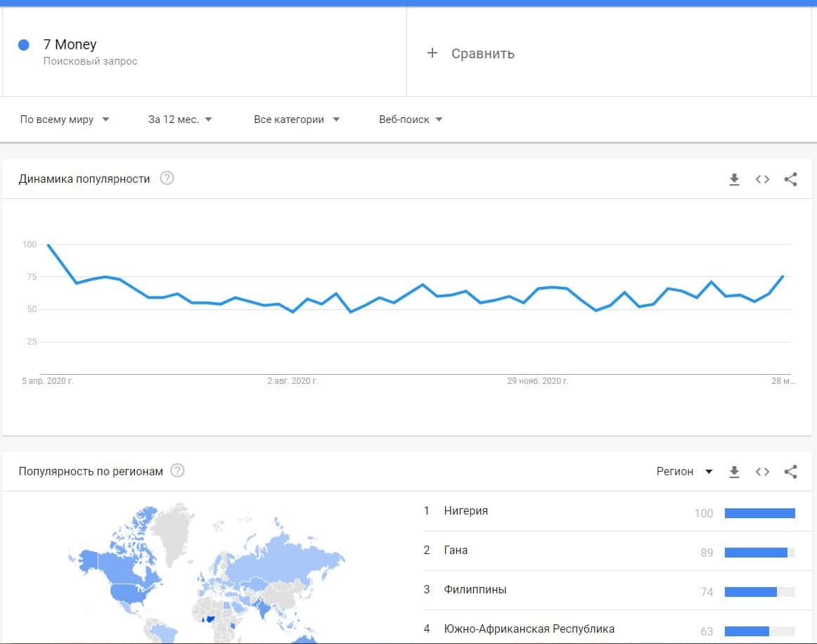This screenshot has width=817, height=644.
Task: Click Сравнить to add comparison term
Action: (x=482, y=53)
